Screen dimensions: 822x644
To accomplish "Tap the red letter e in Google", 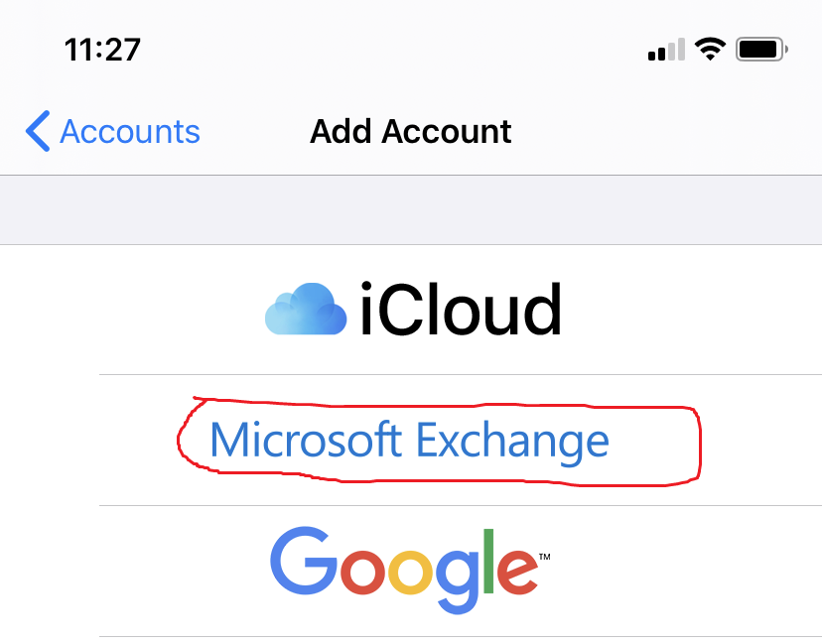I will tap(517, 572).
